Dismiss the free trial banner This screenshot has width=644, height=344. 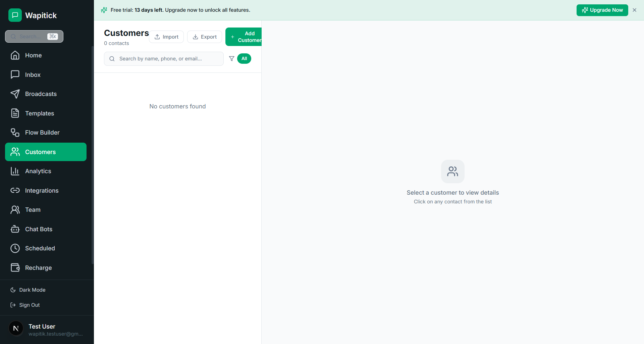pyautogui.click(x=635, y=10)
